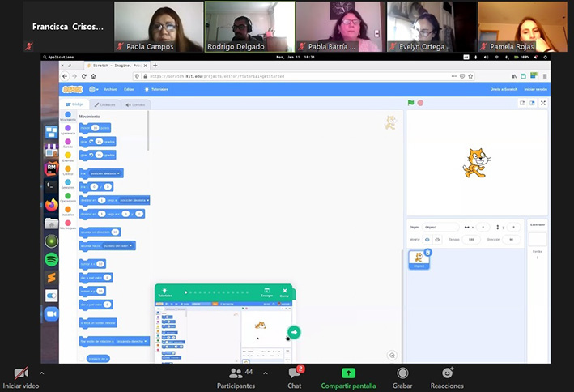Click the green flag to run project

pos(411,103)
